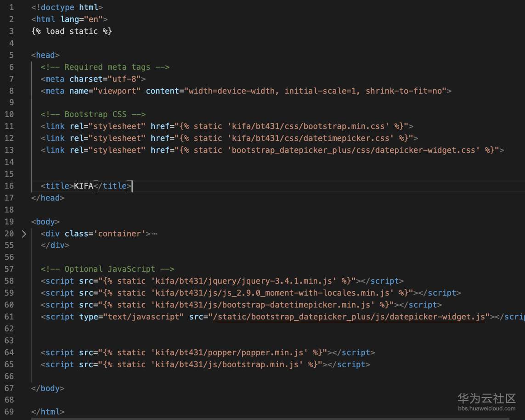Click line number 16 in the gutter
Screen dimensions: 525x420
[x=10, y=186]
